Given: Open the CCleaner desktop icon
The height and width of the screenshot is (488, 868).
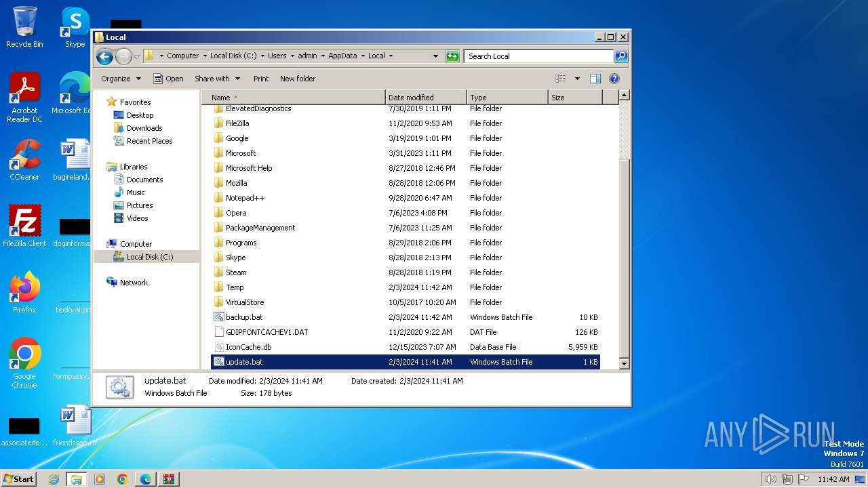Looking at the screenshot, I should pyautogui.click(x=24, y=160).
